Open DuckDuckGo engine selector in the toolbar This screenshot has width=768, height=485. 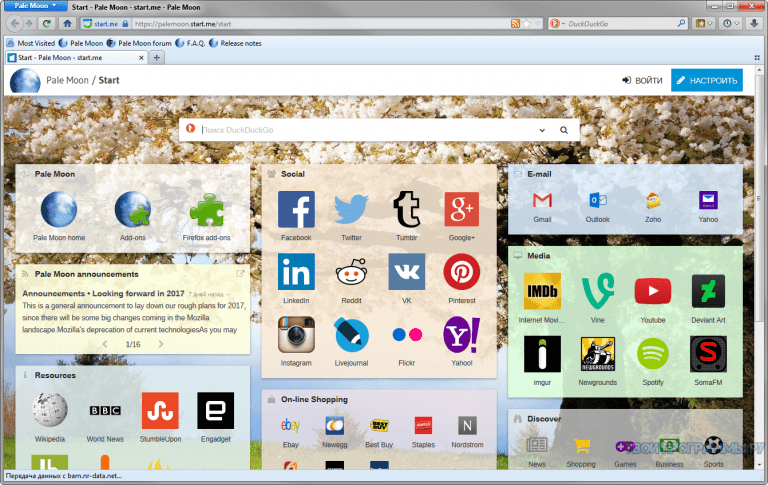coord(557,24)
